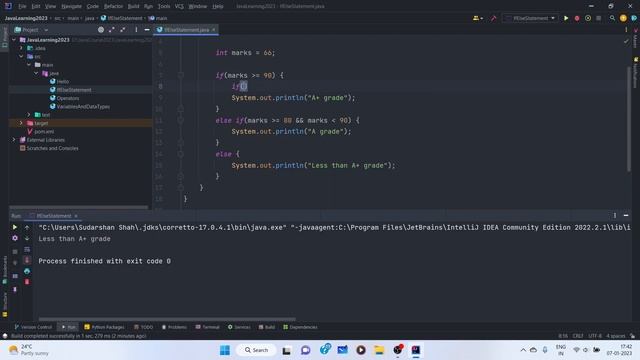Viewport: 640px width, 360px height.
Task: Open Run panel settings wrench icon
Action: point(15,238)
